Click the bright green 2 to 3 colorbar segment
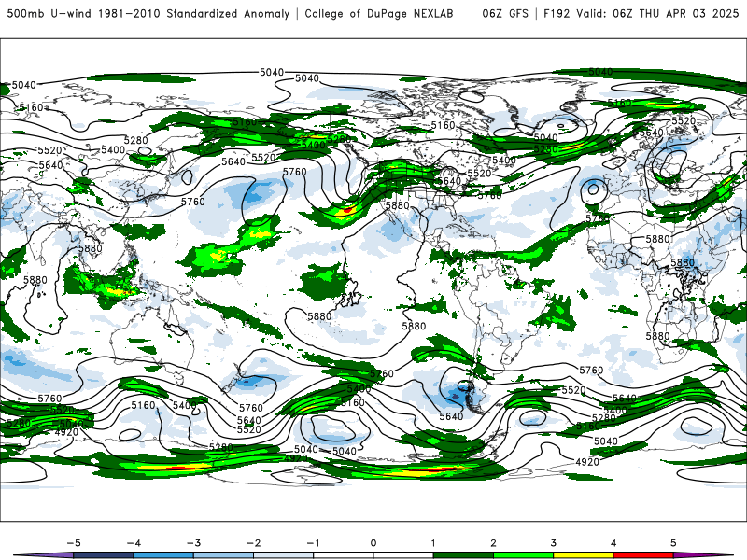Viewport: 747px width, 560px height. click(523, 555)
